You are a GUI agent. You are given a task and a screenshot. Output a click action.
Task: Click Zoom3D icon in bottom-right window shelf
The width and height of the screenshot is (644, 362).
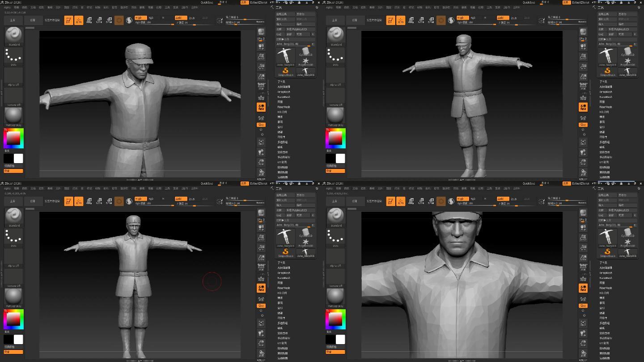[583, 343]
